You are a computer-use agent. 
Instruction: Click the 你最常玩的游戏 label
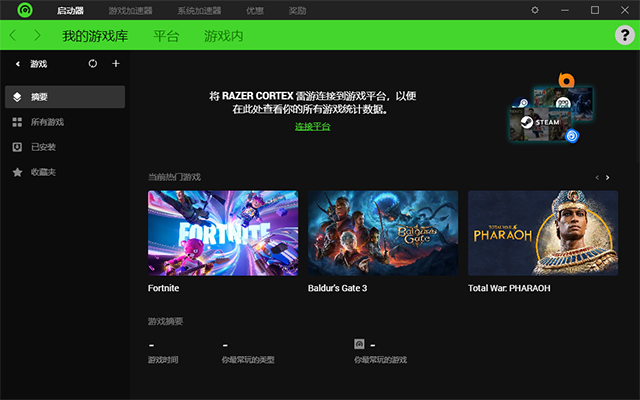pos(380,360)
